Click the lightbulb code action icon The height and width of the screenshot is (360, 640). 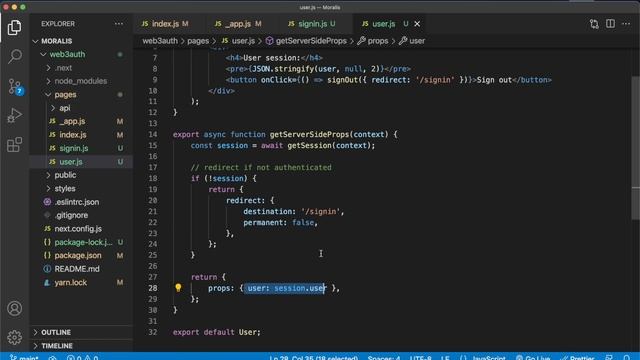(x=178, y=288)
